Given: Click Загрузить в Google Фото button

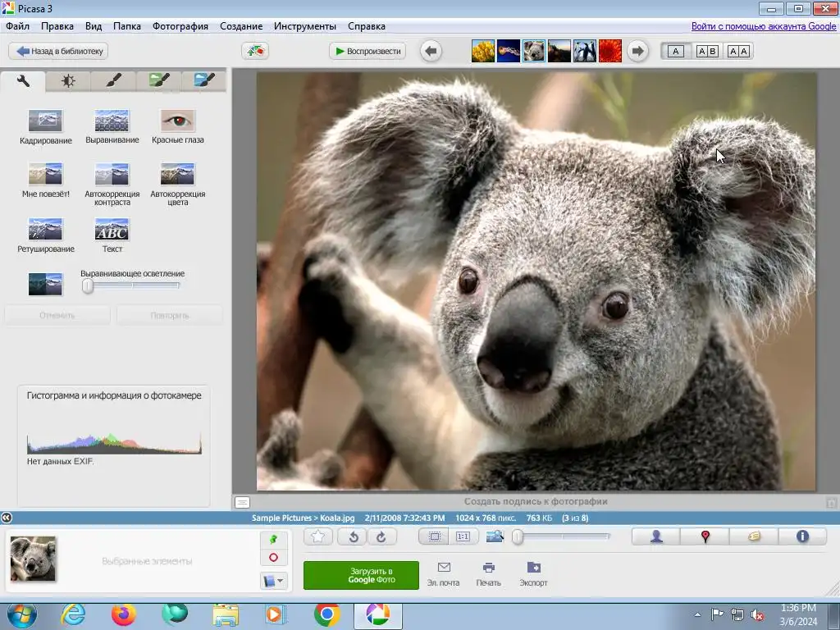Looking at the screenshot, I should click(x=361, y=575).
